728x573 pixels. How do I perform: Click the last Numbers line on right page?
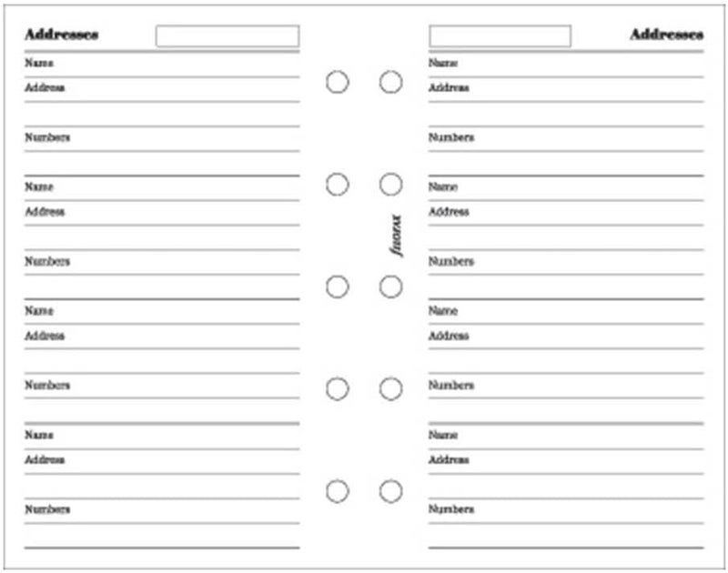click(566, 511)
